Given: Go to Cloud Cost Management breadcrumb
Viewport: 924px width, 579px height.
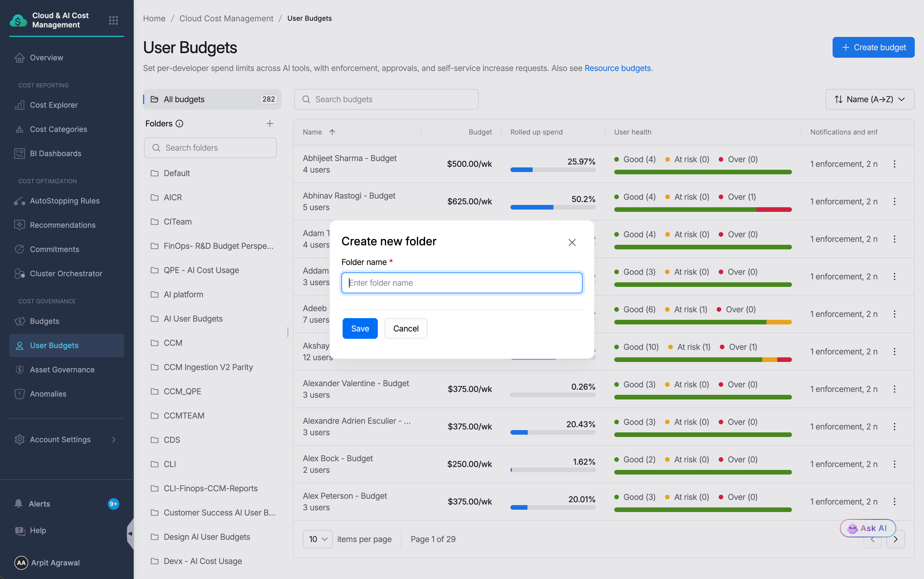Looking at the screenshot, I should coord(226,18).
